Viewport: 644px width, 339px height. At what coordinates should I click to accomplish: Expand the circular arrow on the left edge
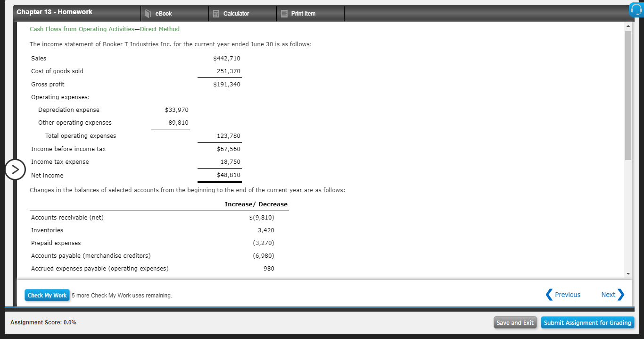pos(16,169)
